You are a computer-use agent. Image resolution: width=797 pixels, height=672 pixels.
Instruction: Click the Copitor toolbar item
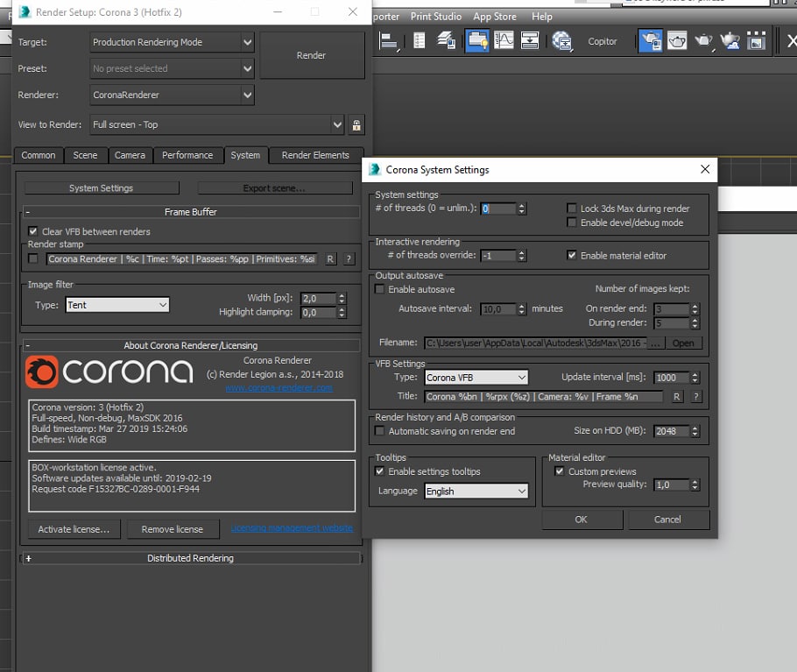(x=603, y=42)
